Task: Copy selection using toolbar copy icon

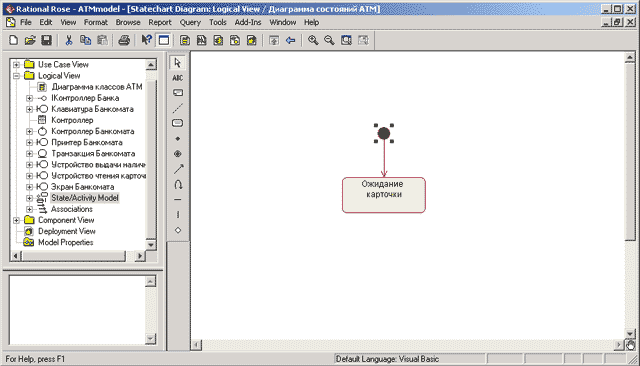Action: pyautogui.click(x=85, y=40)
